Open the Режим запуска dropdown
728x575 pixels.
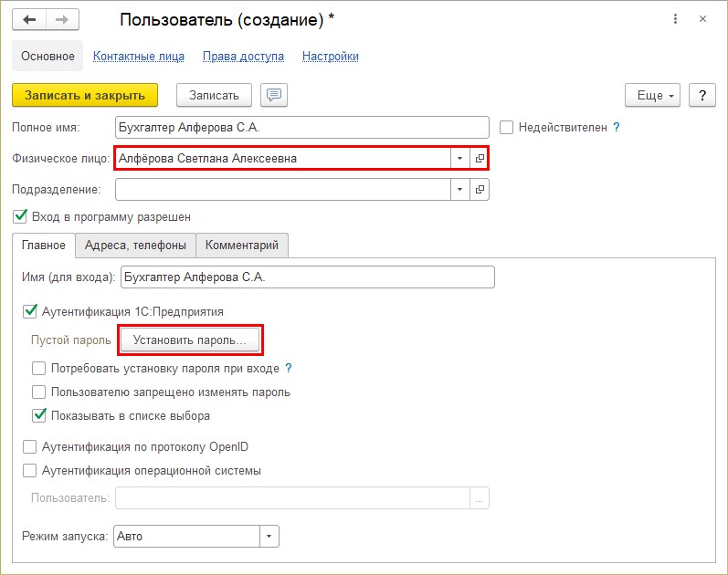coord(269,537)
